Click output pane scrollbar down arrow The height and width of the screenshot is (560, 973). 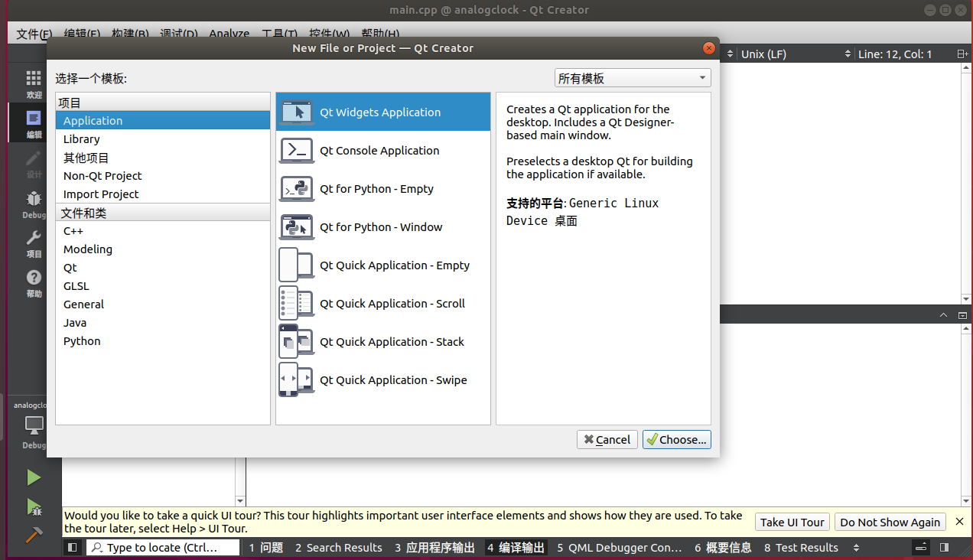(x=966, y=500)
